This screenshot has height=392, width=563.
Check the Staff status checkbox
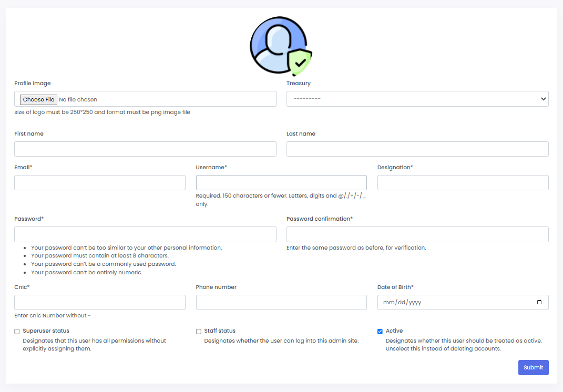pyautogui.click(x=199, y=332)
